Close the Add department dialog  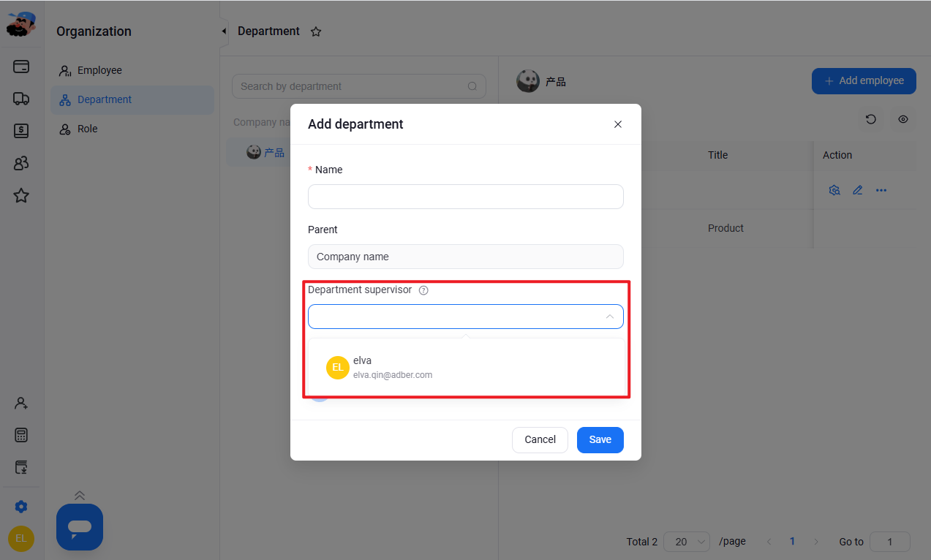618,124
